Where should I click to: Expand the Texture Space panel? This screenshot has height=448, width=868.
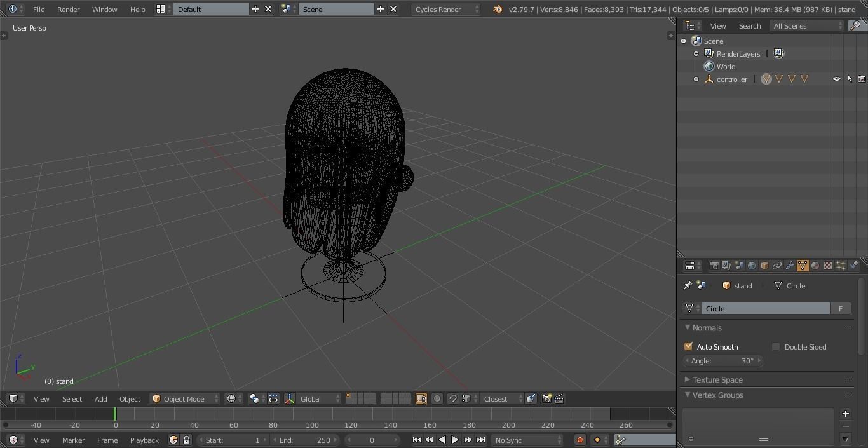pos(688,379)
